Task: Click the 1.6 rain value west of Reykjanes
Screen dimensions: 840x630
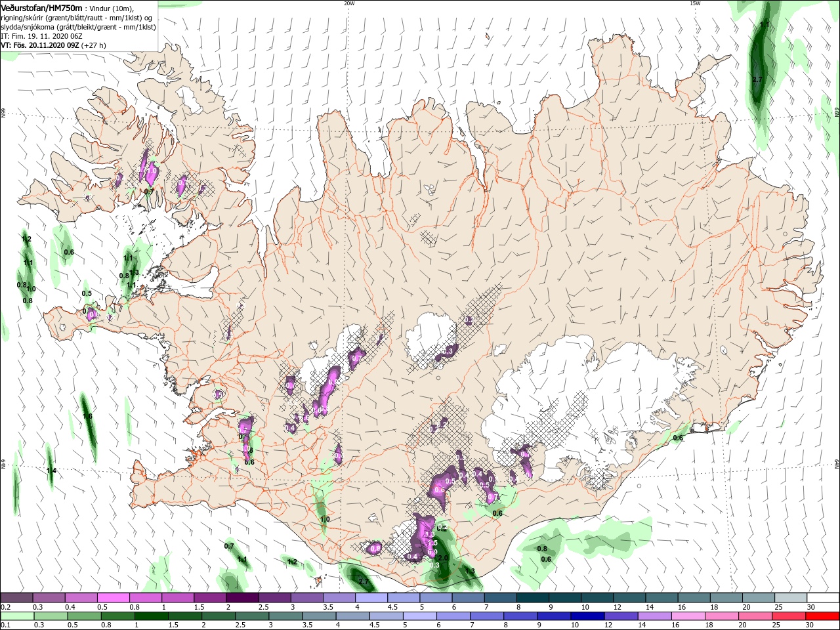Action: [x=87, y=416]
